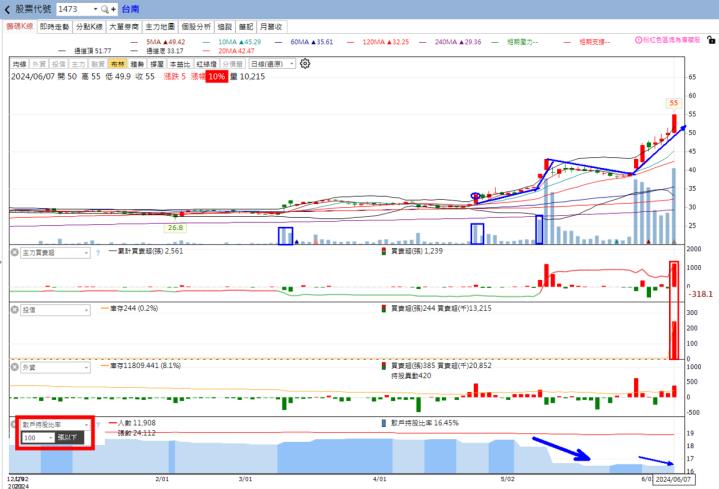Viewport: 719px width, 489px height.
Task: Click the 散戶持股比率 16.45% legend
Action: [420, 423]
